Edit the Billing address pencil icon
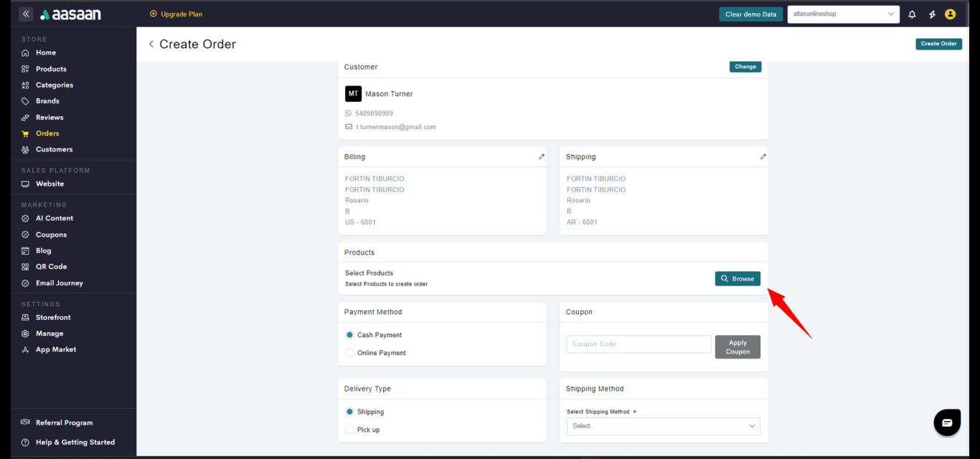The height and width of the screenshot is (459, 980). tap(542, 156)
